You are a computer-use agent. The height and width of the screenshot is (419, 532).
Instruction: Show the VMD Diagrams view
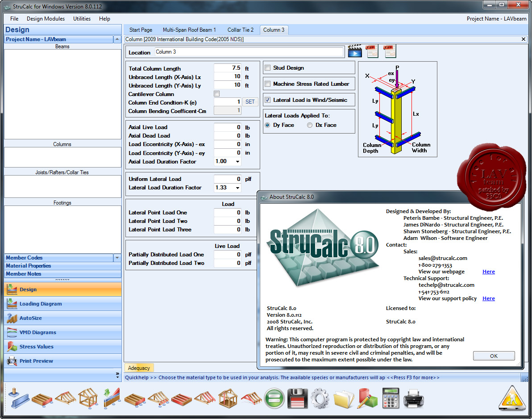point(63,332)
